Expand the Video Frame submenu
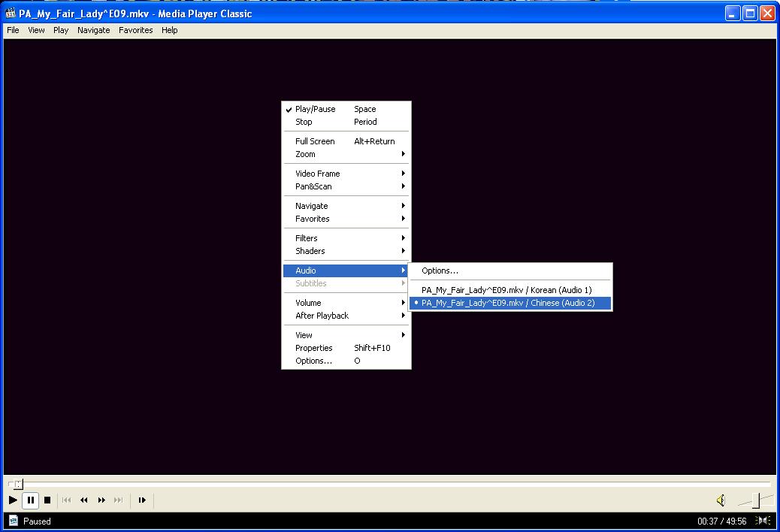The width and height of the screenshot is (780, 532). coord(346,174)
